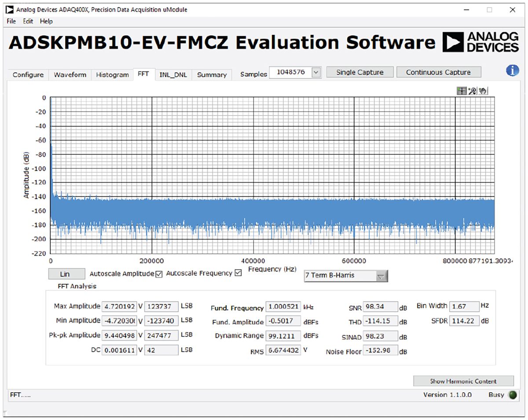Select the zoom magnifier graph tool
The width and height of the screenshot is (528, 420).
click(473, 91)
